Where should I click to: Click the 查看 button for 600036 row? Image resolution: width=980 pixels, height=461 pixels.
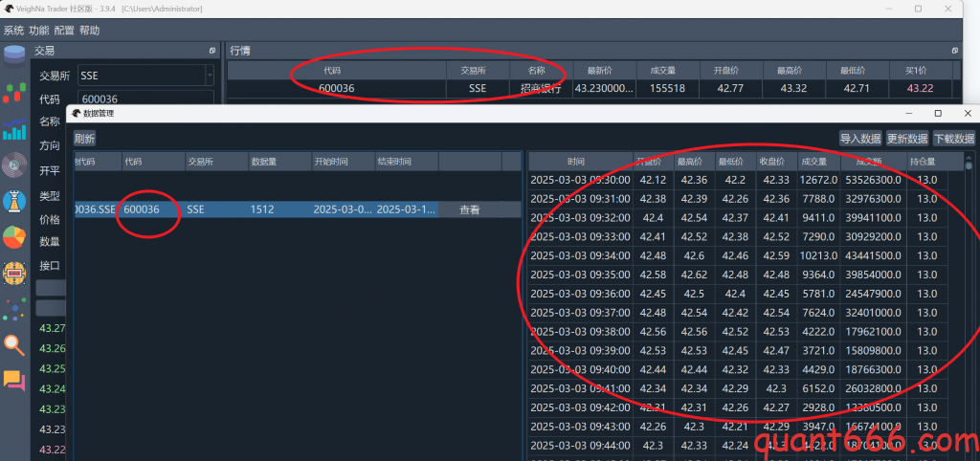click(469, 209)
